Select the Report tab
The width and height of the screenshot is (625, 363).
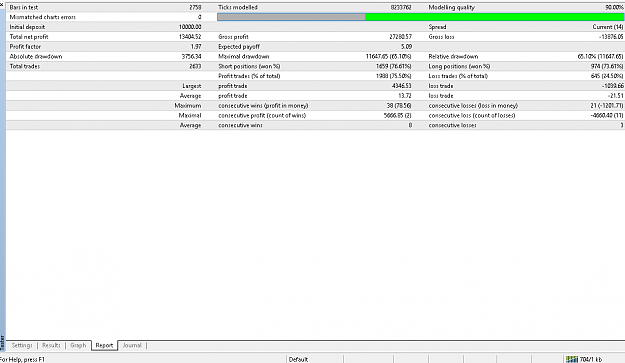pyautogui.click(x=104, y=345)
